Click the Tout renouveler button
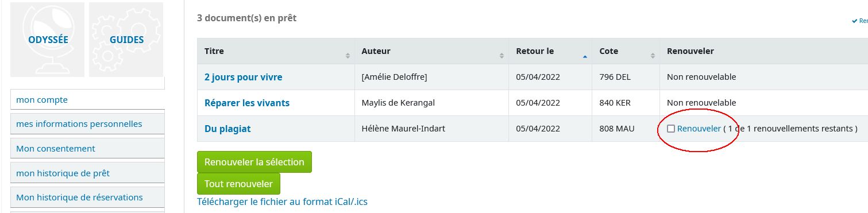This screenshot has height=213, width=868. tap(238, 184)
